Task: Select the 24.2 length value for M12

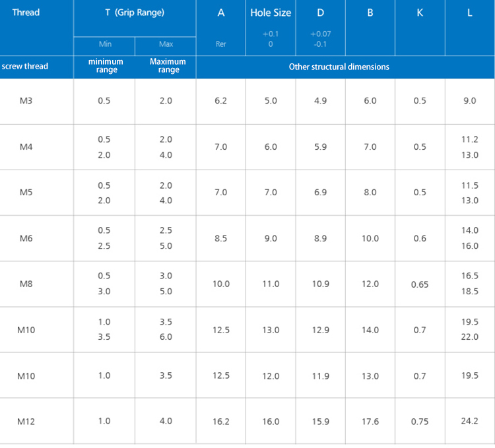Action: point(469,421)
